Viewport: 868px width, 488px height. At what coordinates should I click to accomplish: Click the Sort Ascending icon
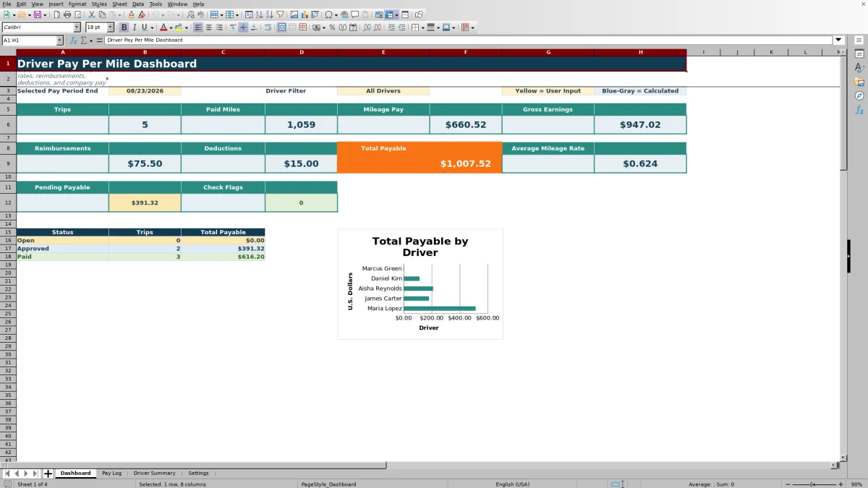click(x=259, y=14)
